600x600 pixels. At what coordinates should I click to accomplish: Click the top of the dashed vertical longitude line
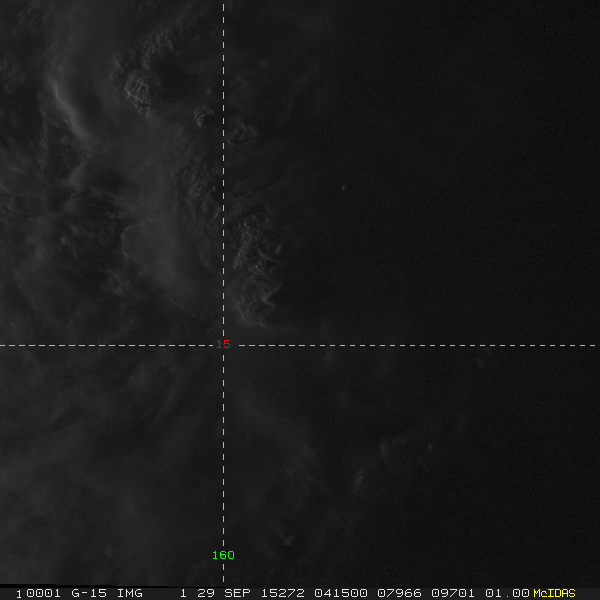click(223, 4)
